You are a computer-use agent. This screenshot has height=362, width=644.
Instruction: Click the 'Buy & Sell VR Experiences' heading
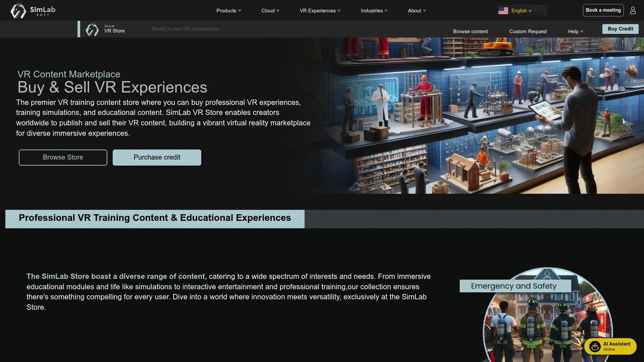click(112, 87)
